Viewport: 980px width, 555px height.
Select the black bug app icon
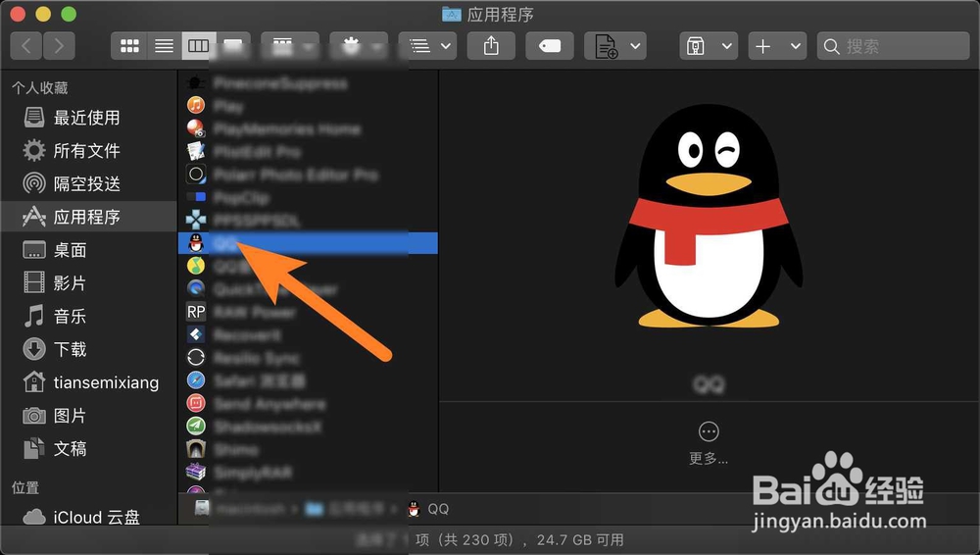(x=196, y=82)
